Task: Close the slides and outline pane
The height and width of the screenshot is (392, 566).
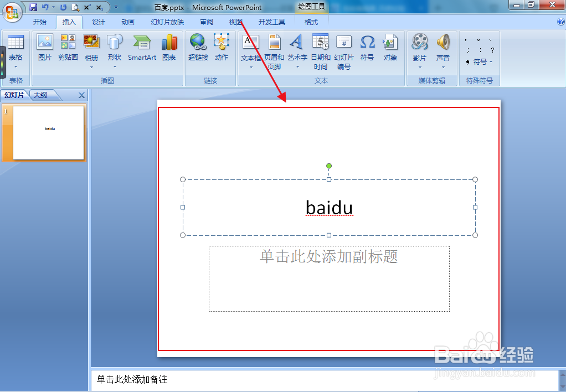Action: pyautogui.click(x=81, y=95)
